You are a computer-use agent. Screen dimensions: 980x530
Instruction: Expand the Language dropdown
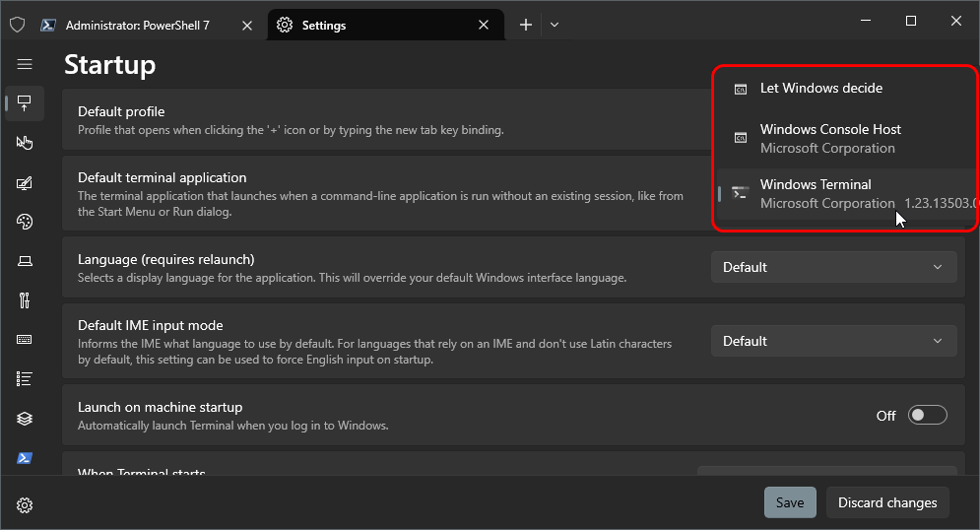click(x=833, y=267)
